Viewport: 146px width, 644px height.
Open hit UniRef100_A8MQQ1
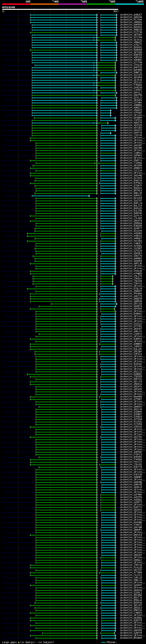click(131, 22)
